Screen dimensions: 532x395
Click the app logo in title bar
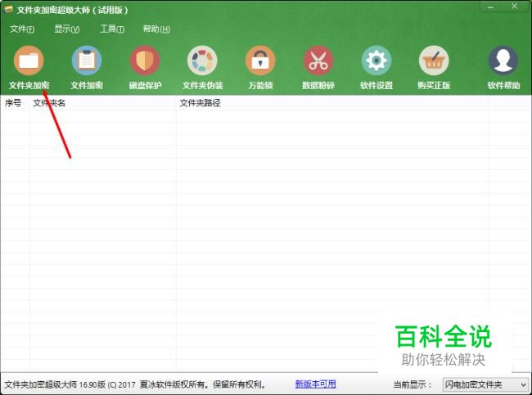(x=8, y=10)
